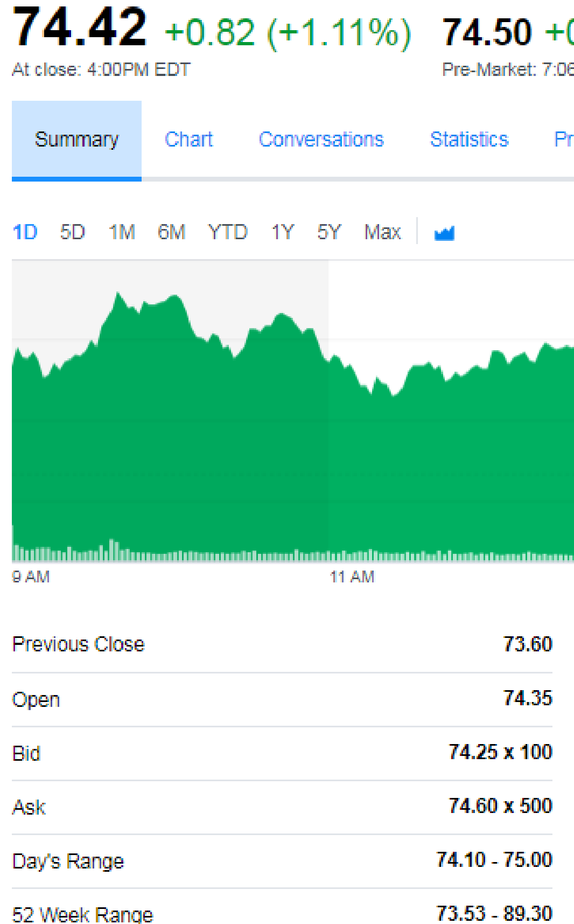Viewport: 574px width, 924px height.
Task: Click the Previous Close row label
Action: (79, 644)
